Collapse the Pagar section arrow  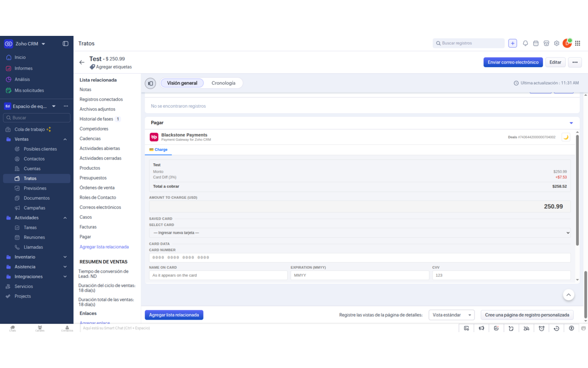pos(571,123)
